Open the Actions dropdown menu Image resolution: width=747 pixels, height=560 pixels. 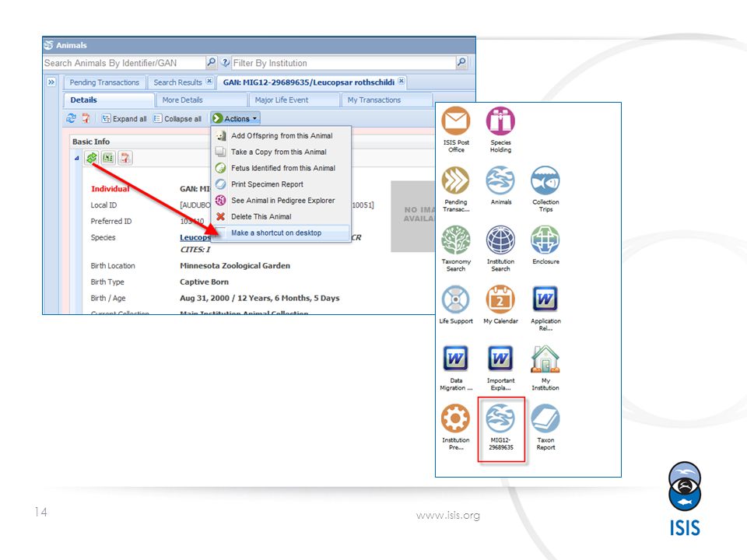tap(235, 118)
